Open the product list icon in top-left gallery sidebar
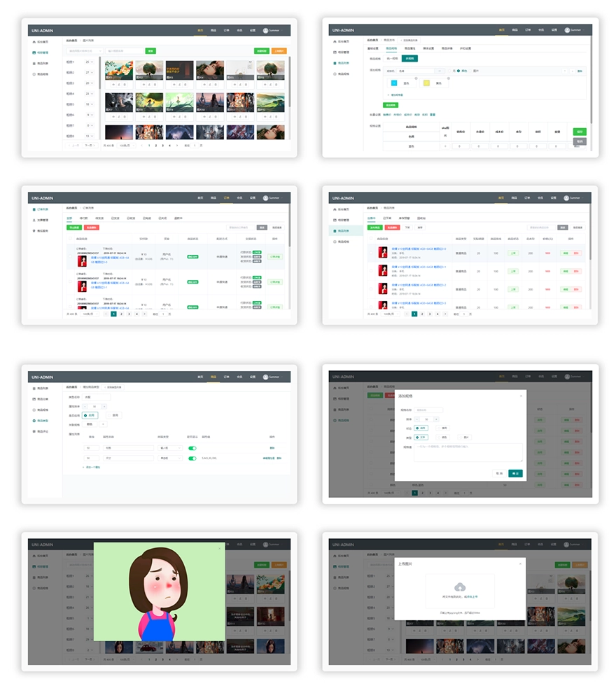The image size is (616, 693). pyautogui.click(x=34, y=63)
